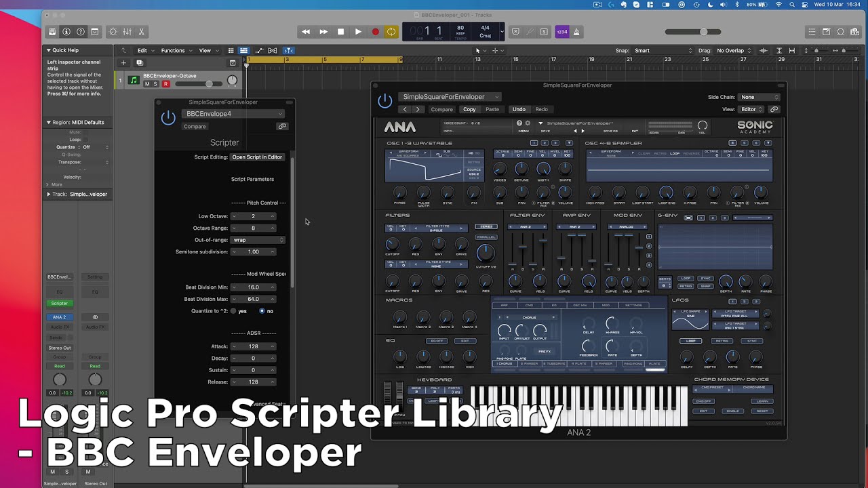
Task: Click the ANA help question mark icon
Action: coord(520,123)
